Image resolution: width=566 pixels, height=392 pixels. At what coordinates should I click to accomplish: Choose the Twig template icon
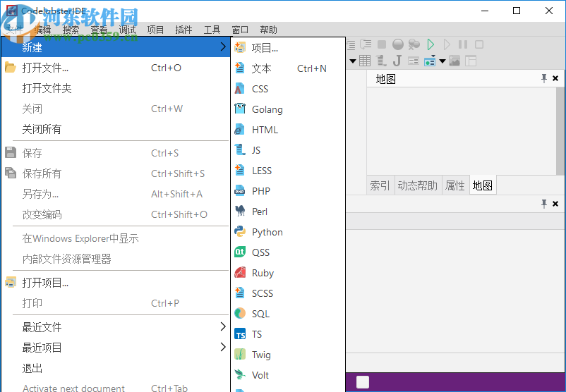[240, 354]
